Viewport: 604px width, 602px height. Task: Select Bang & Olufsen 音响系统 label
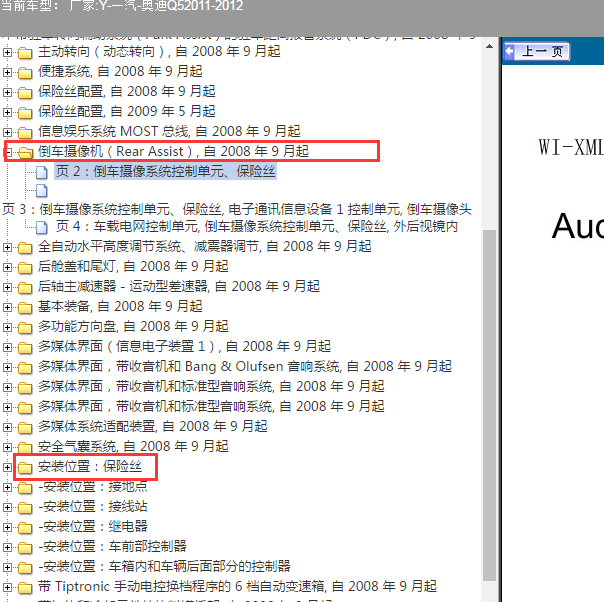tap(245, 367)
